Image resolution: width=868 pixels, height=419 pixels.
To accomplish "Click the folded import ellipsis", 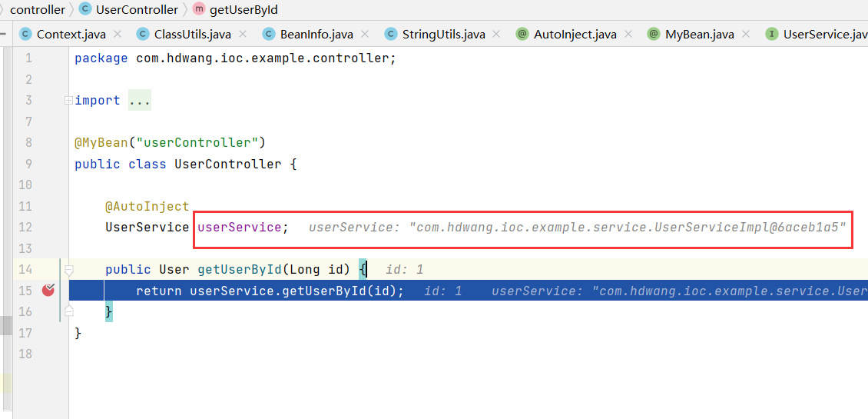I will tap(140, 101).
